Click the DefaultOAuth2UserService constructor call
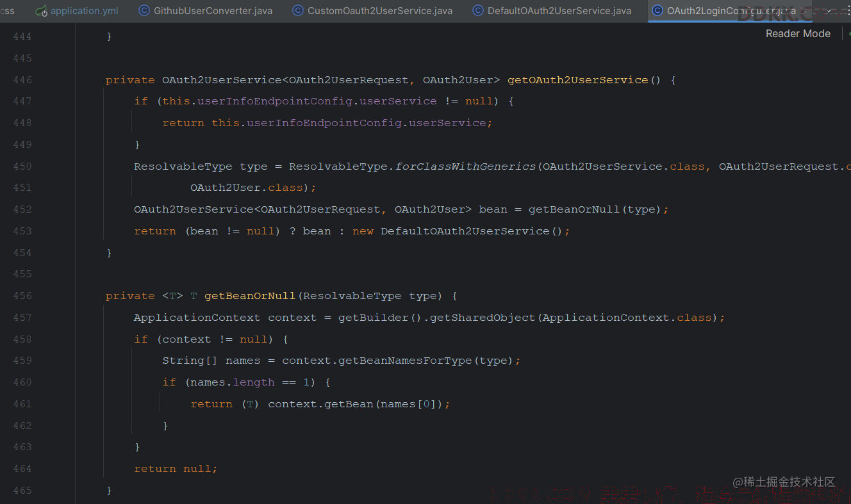This screenshot has width=851, height=504. pyautogui.click(x=465, y=231)
